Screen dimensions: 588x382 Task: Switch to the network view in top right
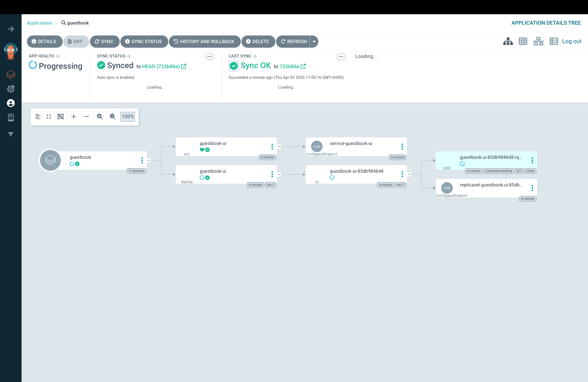[538, 41]
